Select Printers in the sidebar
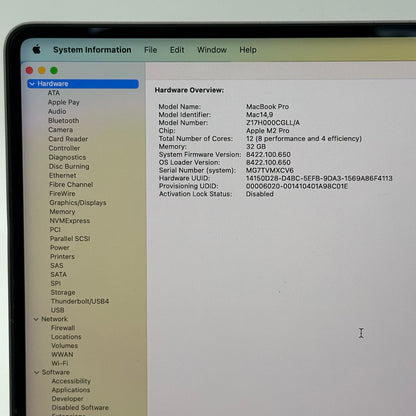The width and height of the screenshot is (416, 416). (x=62, y=257)
